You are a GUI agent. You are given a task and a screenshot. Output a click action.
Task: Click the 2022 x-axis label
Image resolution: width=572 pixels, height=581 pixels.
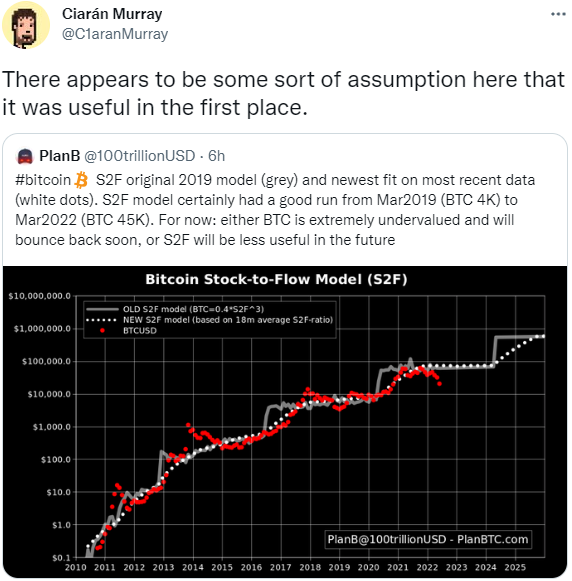(x=427, y=567)
